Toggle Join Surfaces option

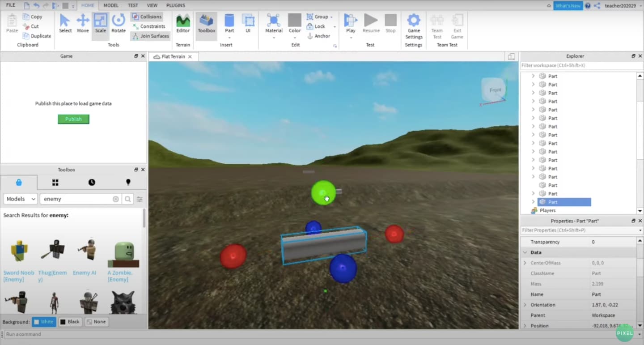[x=150, y=36]
